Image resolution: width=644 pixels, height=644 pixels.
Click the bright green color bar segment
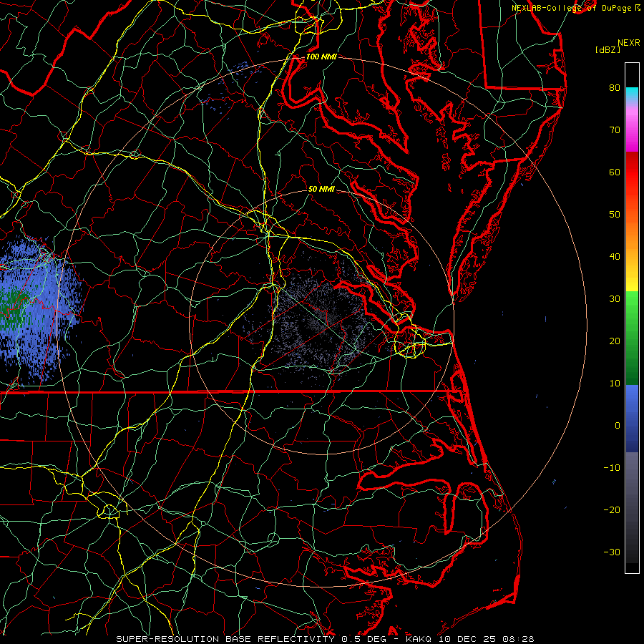click(x=632, y=306)
